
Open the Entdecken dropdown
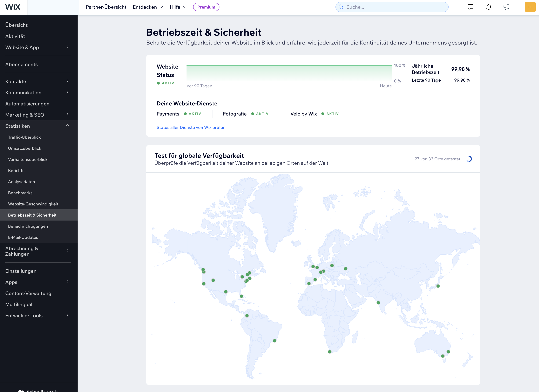pyautogui.click(x=148, y=7)
